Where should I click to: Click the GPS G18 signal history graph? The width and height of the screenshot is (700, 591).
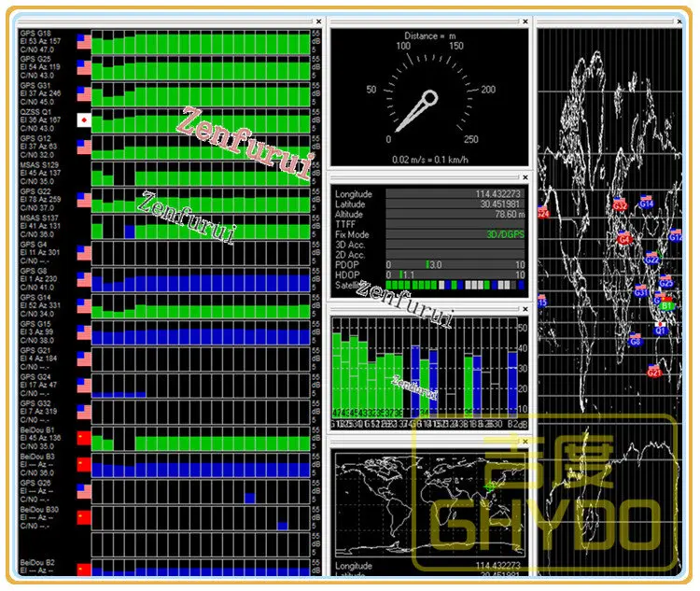point(201,42)
